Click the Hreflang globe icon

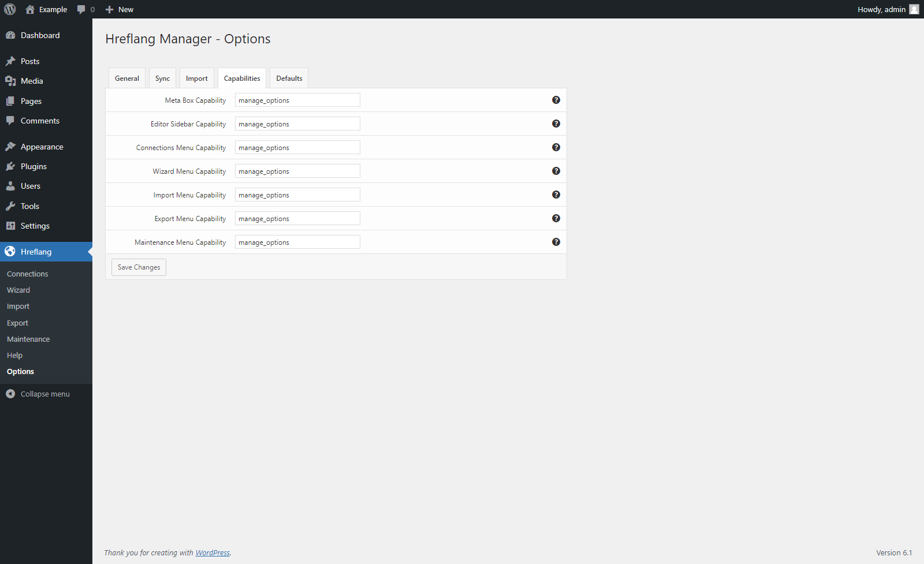pos(10,252)
